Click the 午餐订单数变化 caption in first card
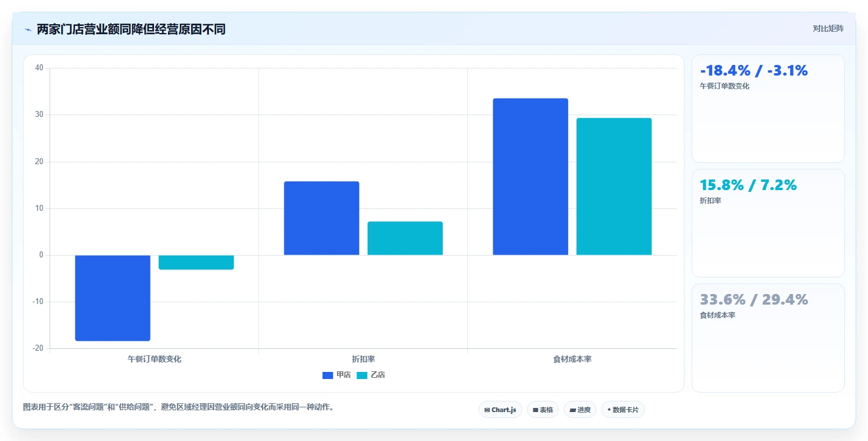Viewport: 868px width, 441px height. [x=725, y=86]
